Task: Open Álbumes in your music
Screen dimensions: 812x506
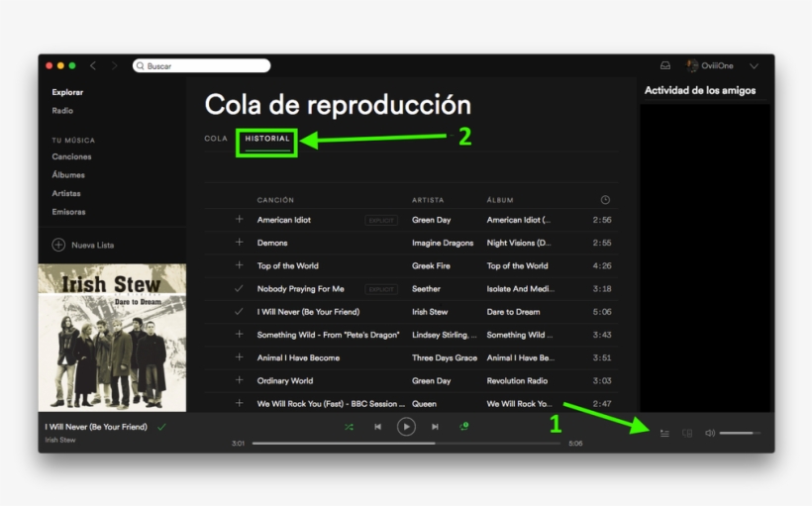Action: 68,174
